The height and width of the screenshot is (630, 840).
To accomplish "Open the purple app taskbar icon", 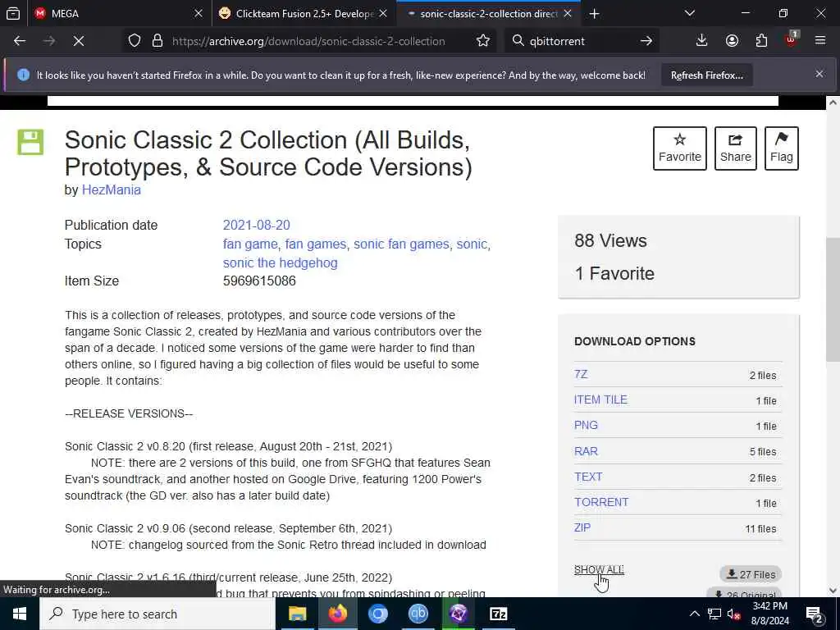I will [x=458, y=614].
